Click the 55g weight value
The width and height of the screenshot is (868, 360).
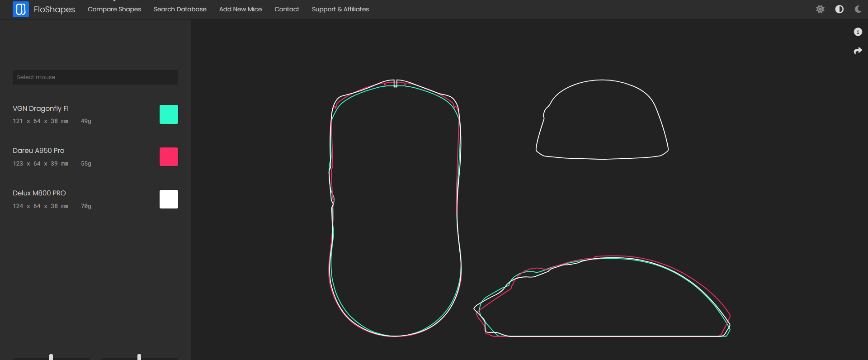[86, 164]
